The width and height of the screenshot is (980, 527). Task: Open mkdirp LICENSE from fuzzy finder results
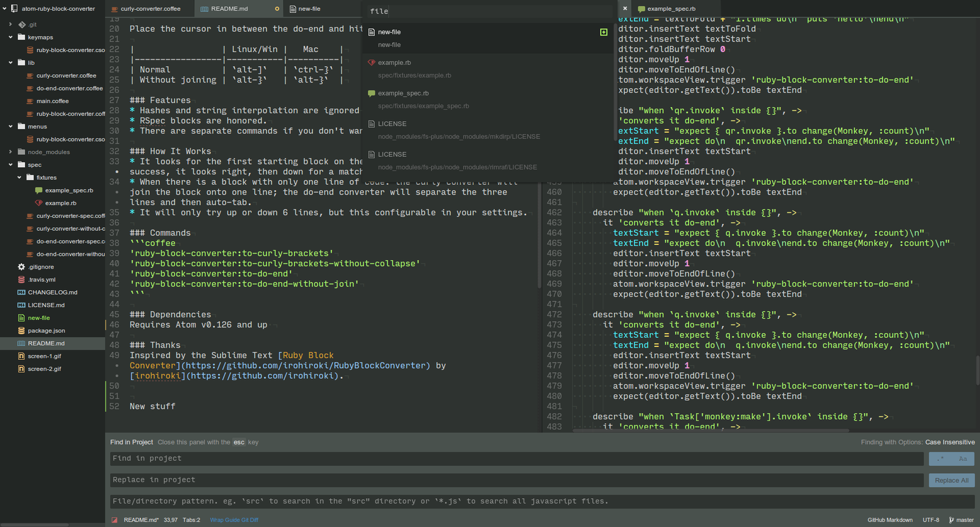pos(488,130)
